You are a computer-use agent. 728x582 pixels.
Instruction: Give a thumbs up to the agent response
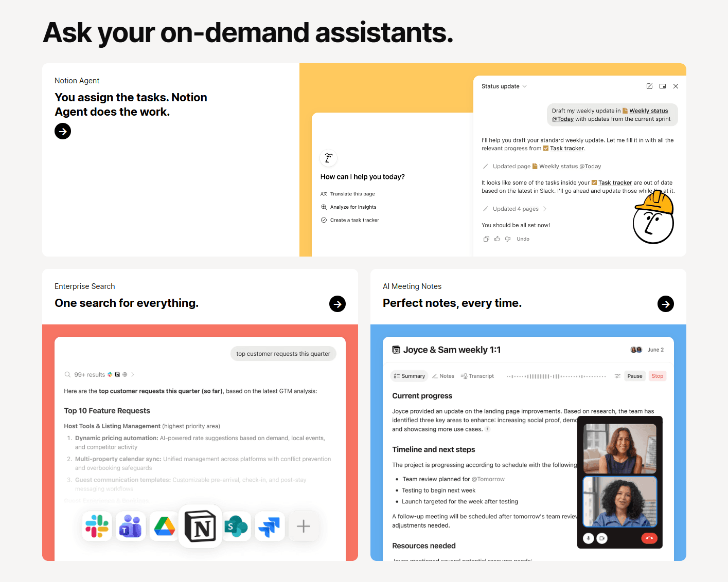tap(496, 239)
